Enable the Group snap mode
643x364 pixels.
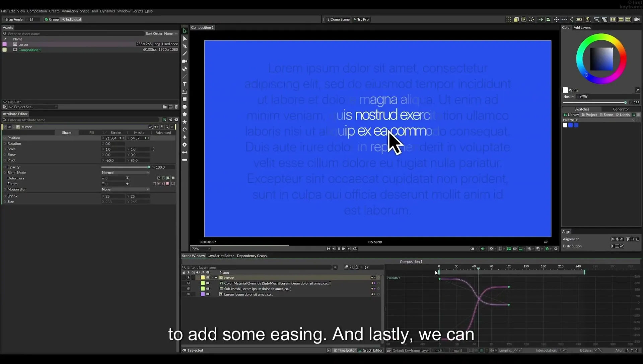point(52,19)
